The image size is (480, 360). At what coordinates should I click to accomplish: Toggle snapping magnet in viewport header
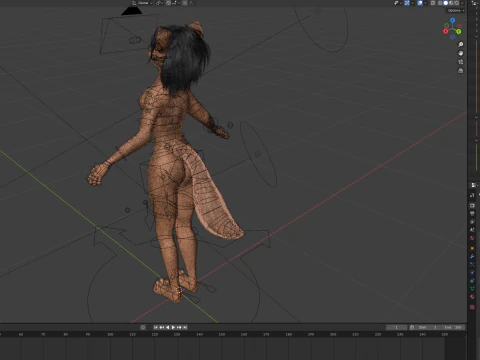168,3
